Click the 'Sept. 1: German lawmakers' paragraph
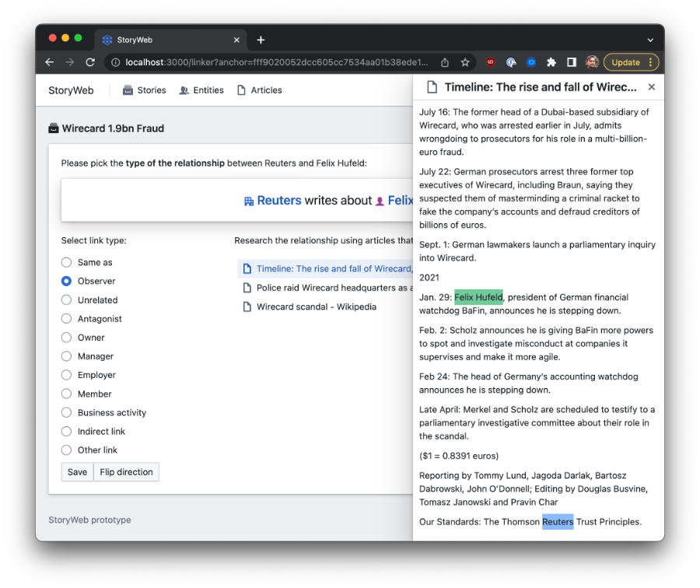This screenshot has width=700, height=588. [537, 251]
